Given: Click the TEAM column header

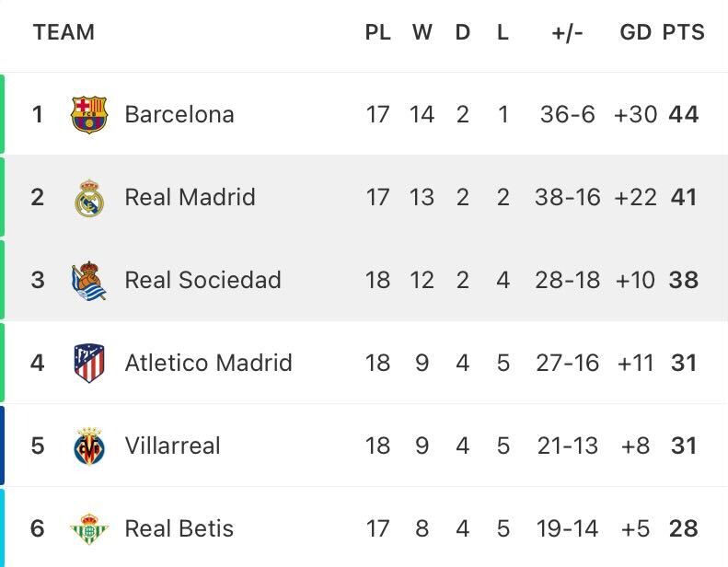Looking at the screenshot, I should 64,32.
